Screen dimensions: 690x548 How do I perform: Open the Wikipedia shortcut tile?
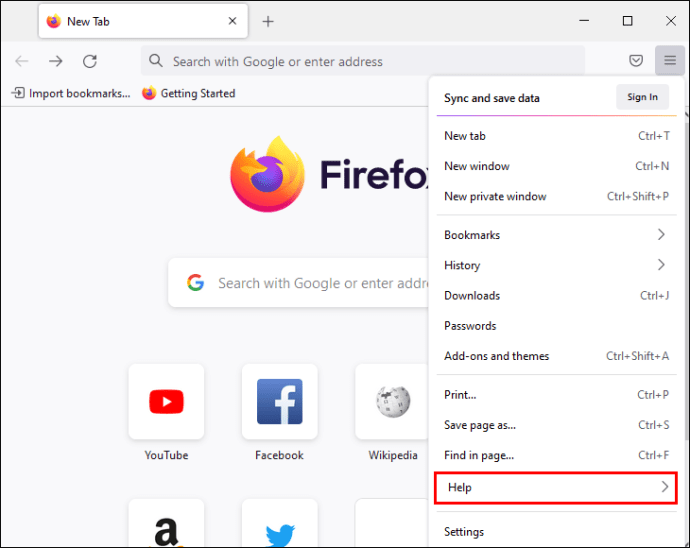[x=392, y=401]
